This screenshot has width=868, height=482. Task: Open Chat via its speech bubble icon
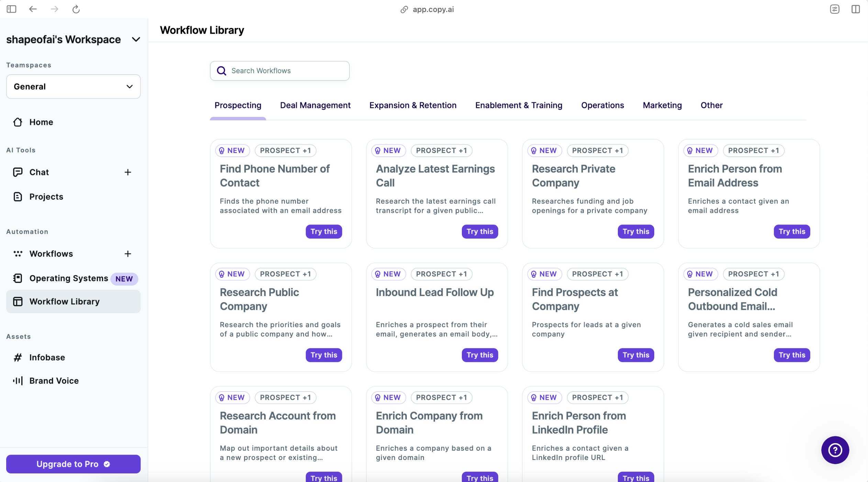18,172
